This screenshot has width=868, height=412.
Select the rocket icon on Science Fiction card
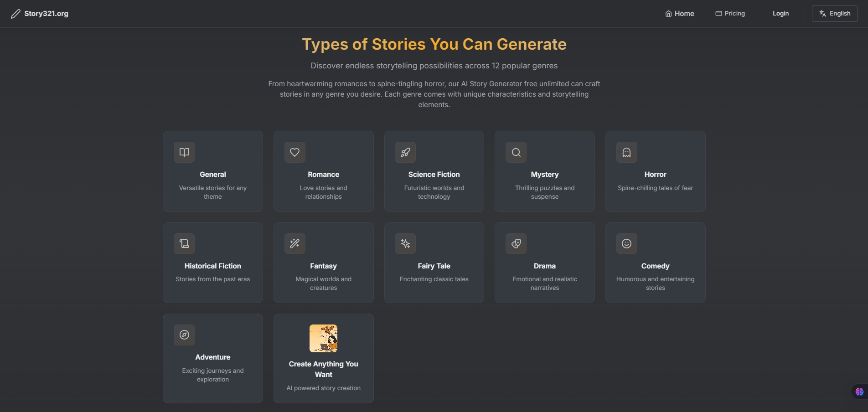405,152
